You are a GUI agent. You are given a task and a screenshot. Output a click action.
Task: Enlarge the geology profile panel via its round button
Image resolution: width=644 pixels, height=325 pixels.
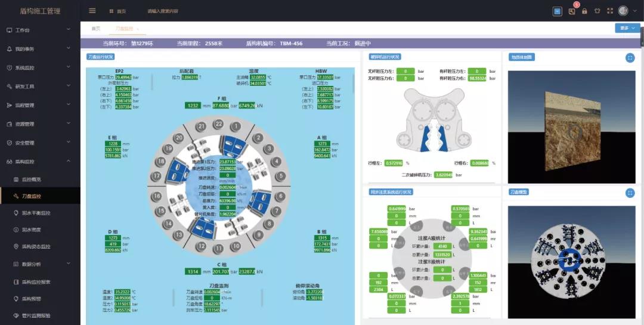[x=630, y=58]
